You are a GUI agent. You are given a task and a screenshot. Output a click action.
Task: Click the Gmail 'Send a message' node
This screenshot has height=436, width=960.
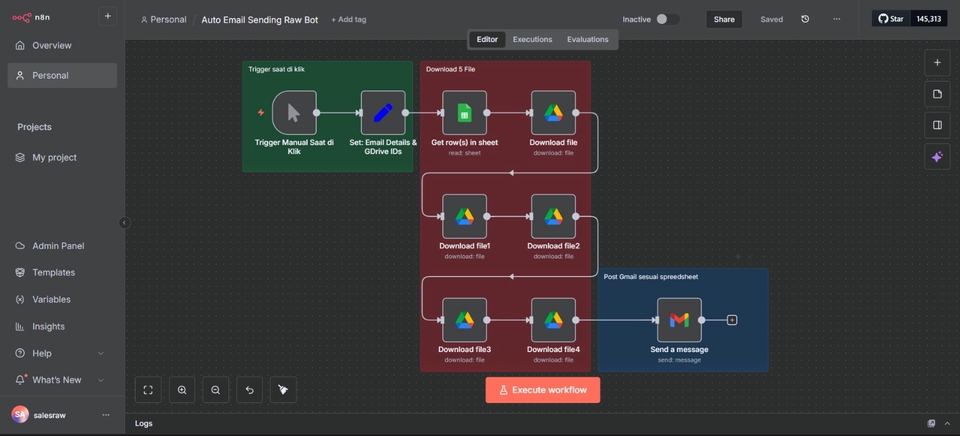679,320
